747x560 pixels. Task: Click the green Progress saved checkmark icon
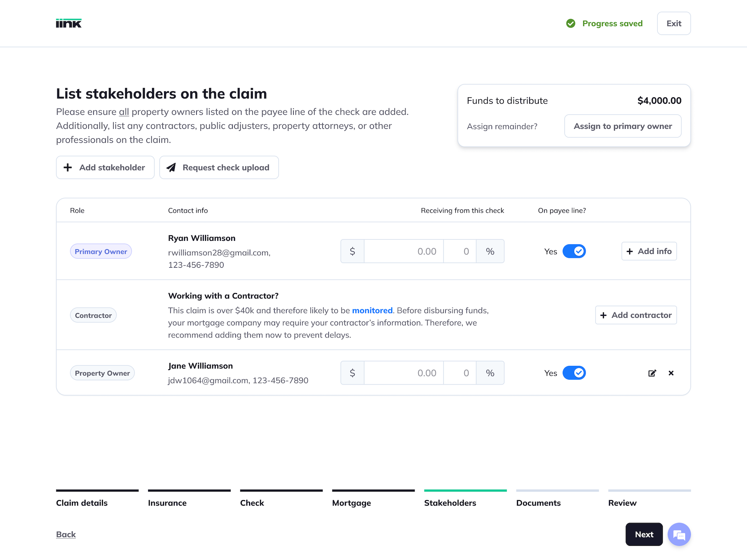click(x=571, y=24)
